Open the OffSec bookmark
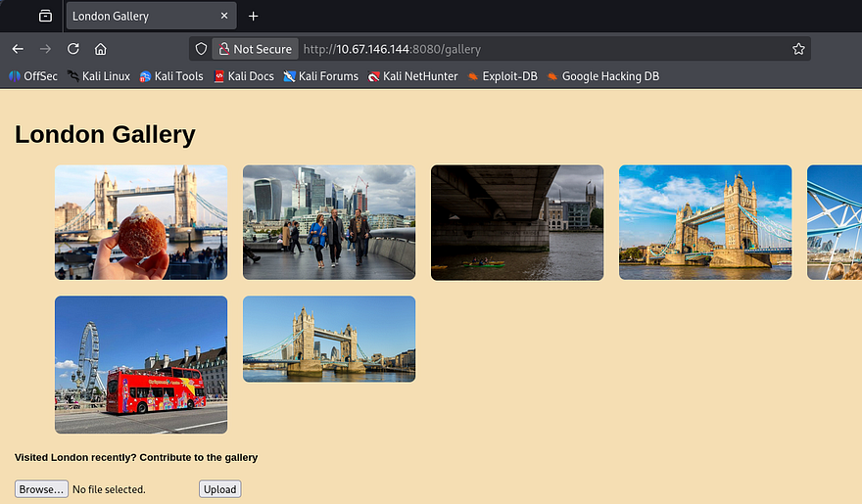The image size is (862, 504). point(33,76)
